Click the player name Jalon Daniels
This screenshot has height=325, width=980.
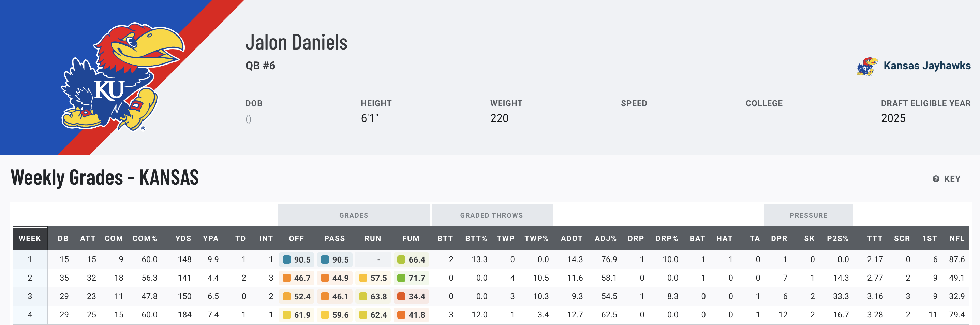pos(296,42)
